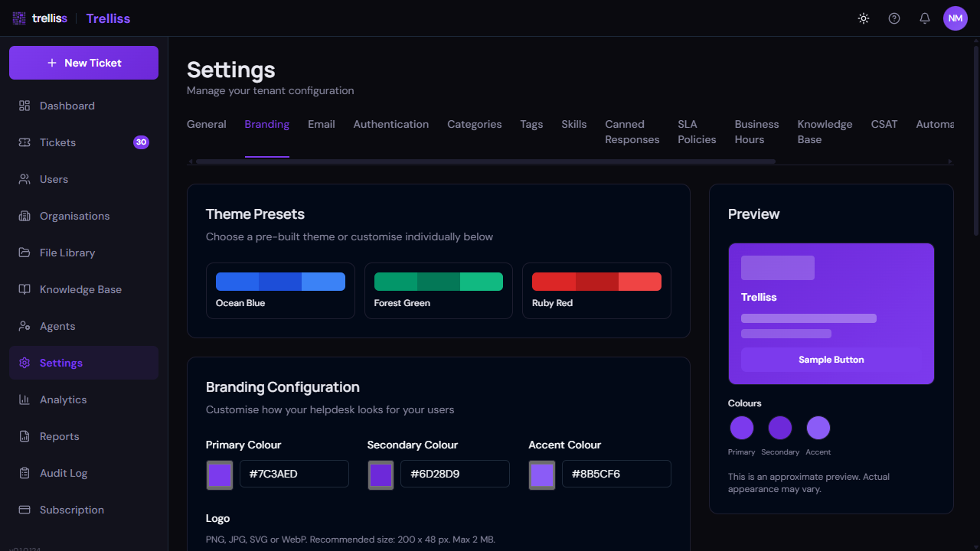Open help via question mark icon
This screenshot has width=980, height=551.
pyautogui.click(x=894, y=18)
